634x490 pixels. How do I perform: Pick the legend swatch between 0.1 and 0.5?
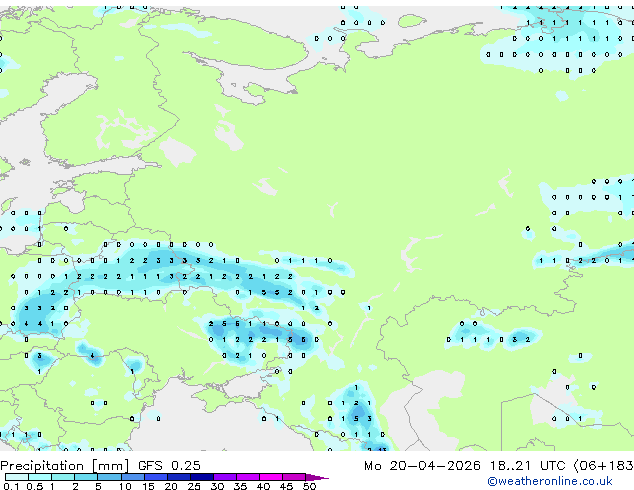point(17,477)
